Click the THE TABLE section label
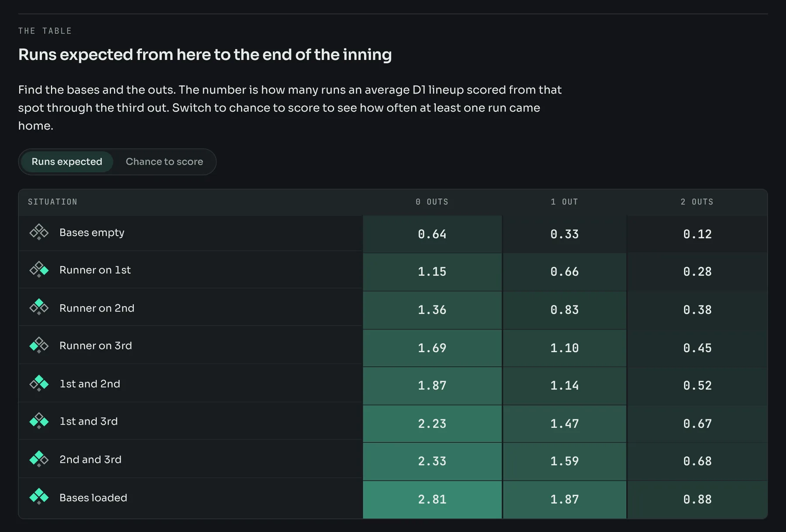The height and width of the screenshot is (532, 786). point(45,31)
